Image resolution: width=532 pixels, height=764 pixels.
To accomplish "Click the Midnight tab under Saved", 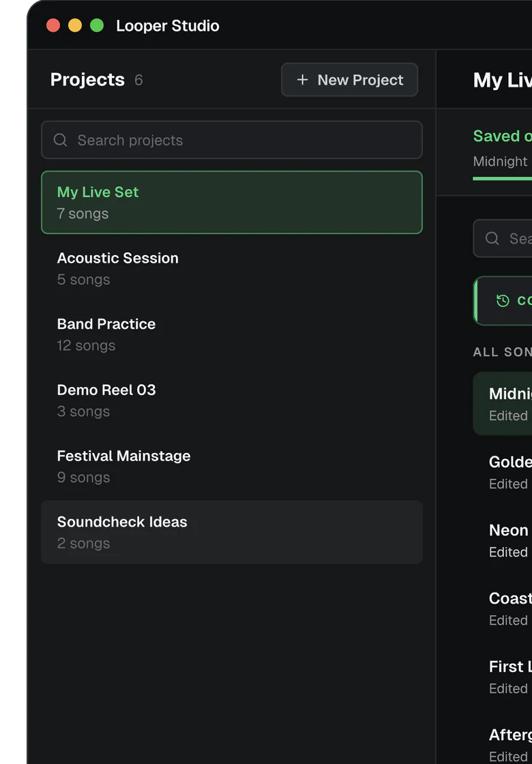I will (x=501, y=161).
